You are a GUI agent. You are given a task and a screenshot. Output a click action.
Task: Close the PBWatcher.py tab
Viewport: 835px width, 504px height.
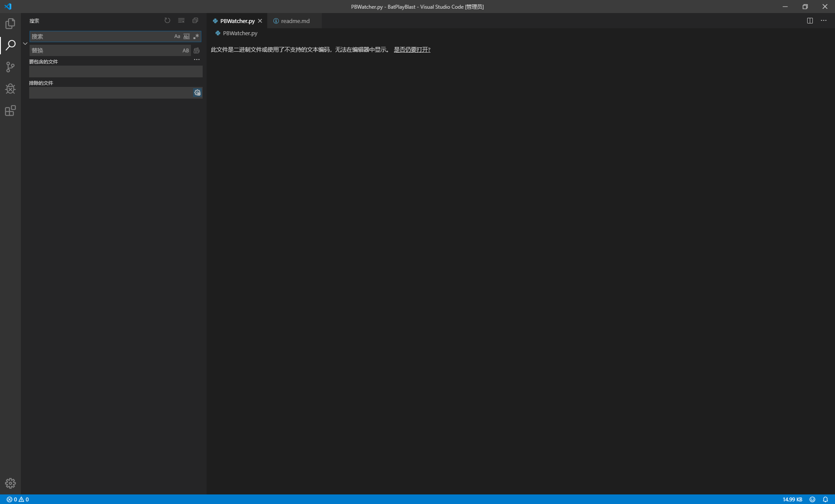pos(260,21)
